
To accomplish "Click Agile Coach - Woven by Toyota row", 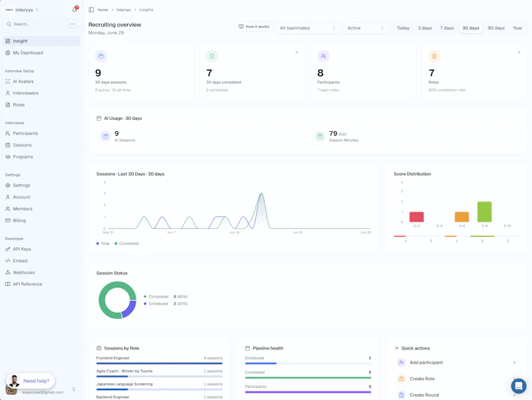I will [159, 373].
